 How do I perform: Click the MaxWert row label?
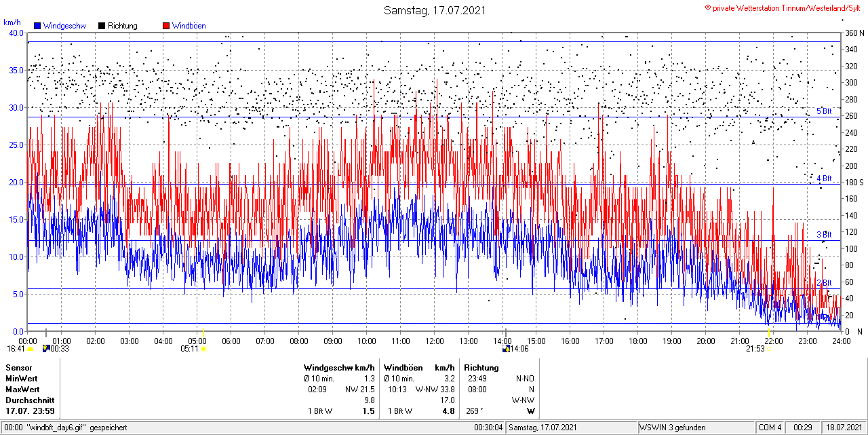[x=22, y=390]
